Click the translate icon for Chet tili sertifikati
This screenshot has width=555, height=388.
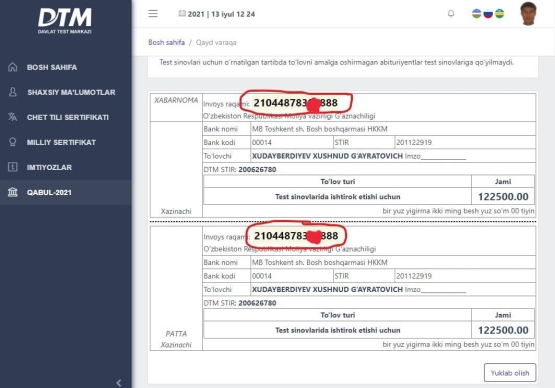coord(13,117)
